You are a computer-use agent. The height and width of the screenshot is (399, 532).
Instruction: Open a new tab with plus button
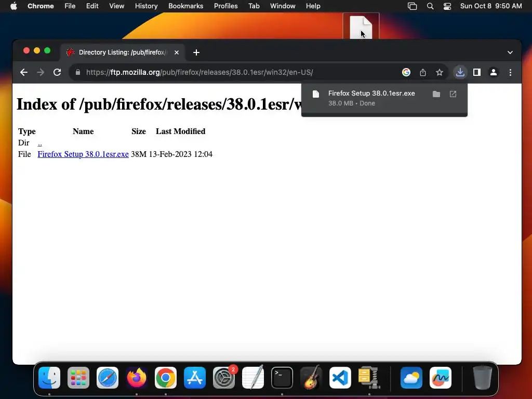[x=196, y=52]
